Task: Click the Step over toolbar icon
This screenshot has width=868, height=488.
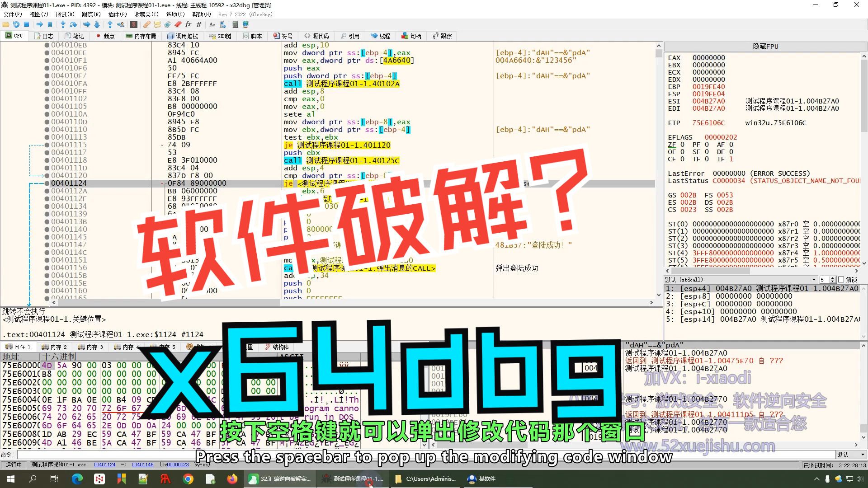Action: click(73, 24)
